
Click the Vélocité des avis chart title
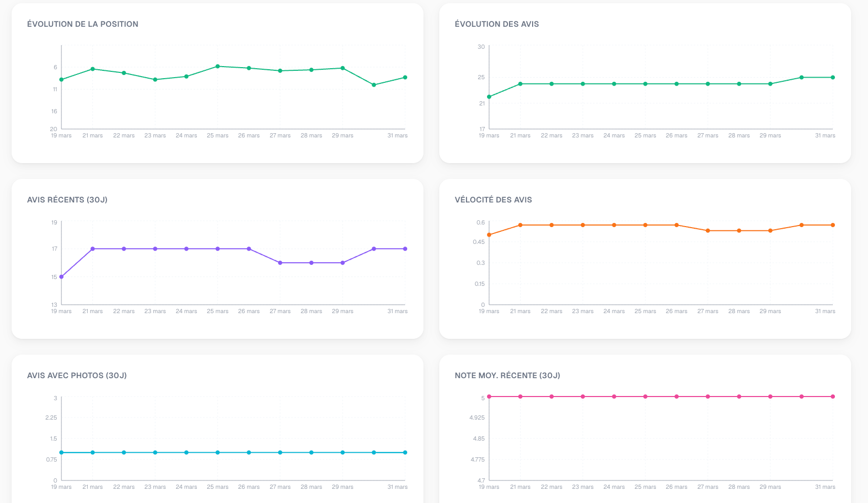pos(493,200)
